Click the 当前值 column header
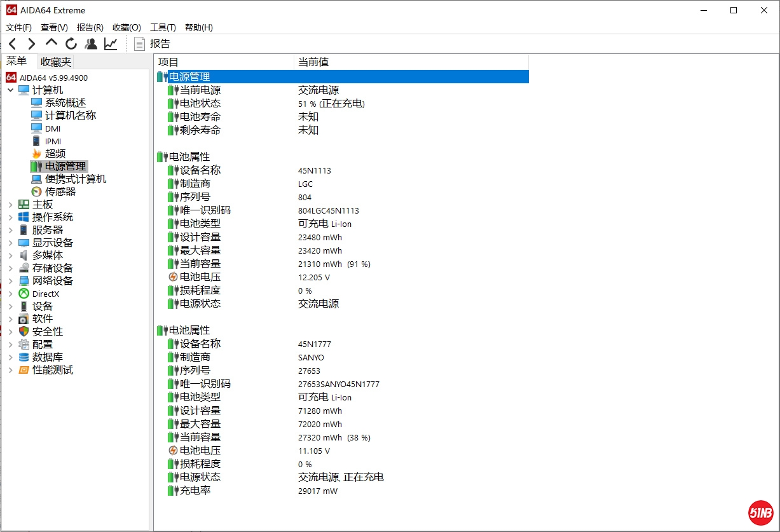Screen dimensions: 780x532 point(313,62)
